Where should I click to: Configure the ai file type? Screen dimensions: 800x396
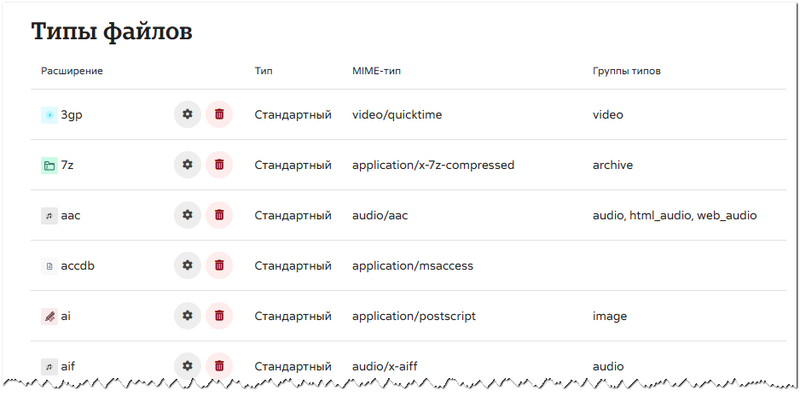pos(187,316)
